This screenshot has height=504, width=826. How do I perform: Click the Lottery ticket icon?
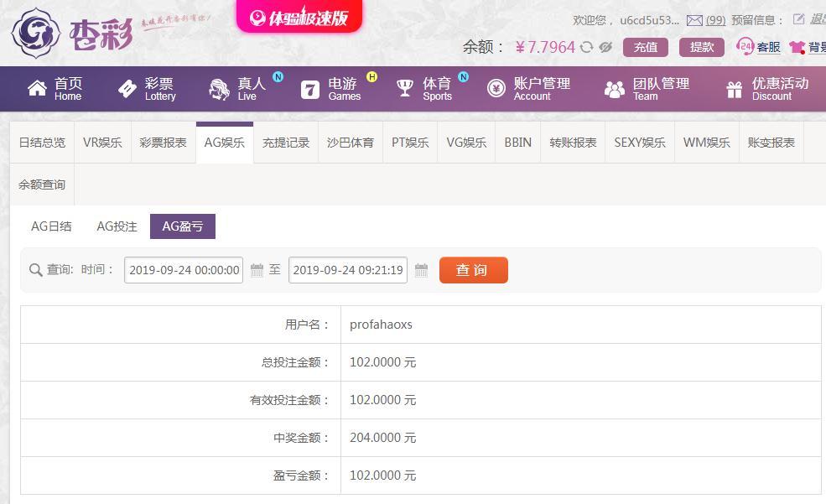127,89
